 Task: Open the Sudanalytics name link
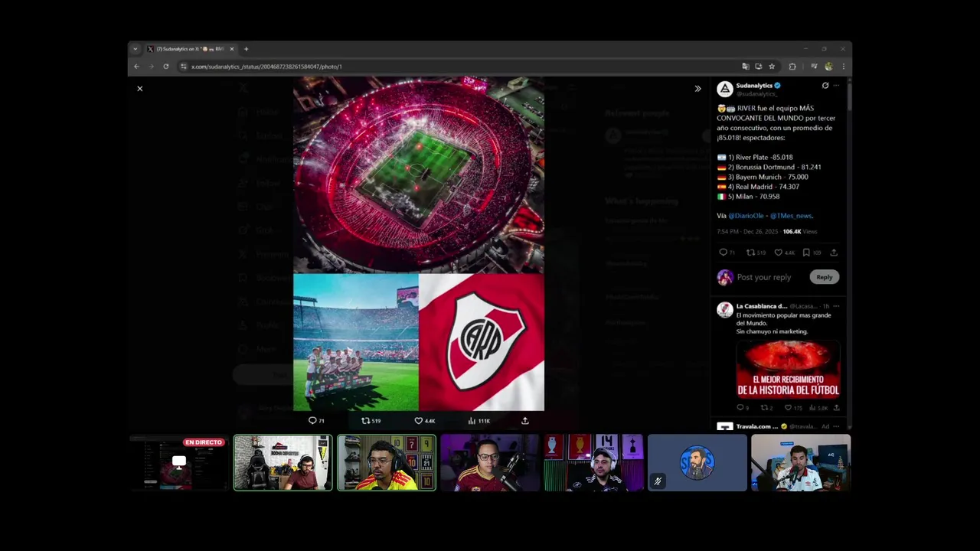pyautogui.click(x=754, y=86)
